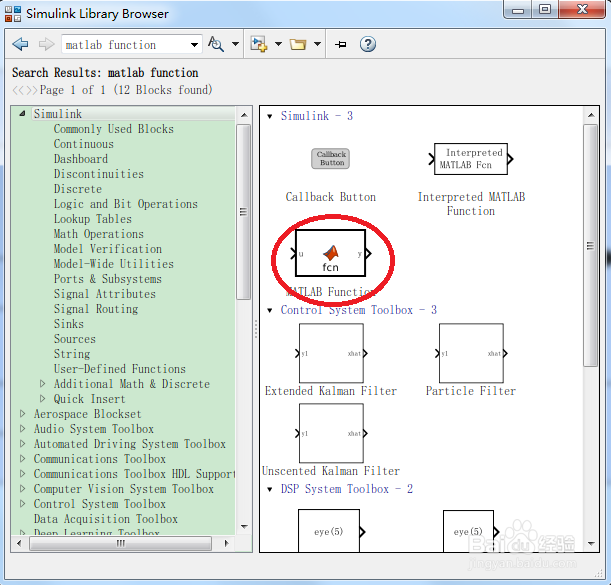Select Dashboard library
Image resolution: width=611 pixels, height=585 pixels.
click(81, 159)
